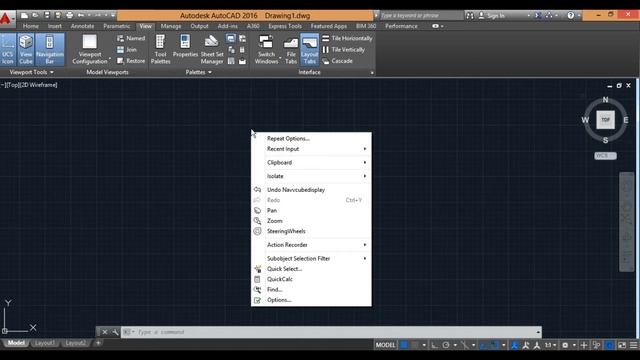Viewport: 640px width, 360px height.
Task: Open Viewport Configuration dropdown
Action: [x=90, y=49]
